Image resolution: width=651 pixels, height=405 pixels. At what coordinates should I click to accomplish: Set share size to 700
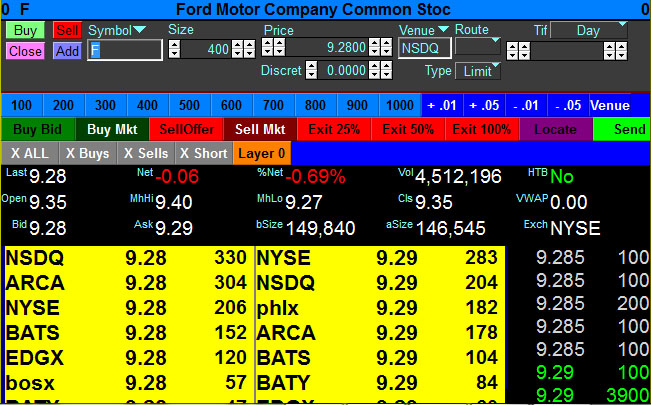click(x=274, y=105)
